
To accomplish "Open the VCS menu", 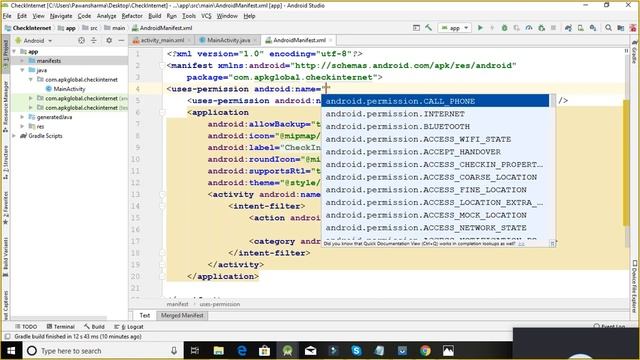I will pyautogui.click(x=206, y=16).
